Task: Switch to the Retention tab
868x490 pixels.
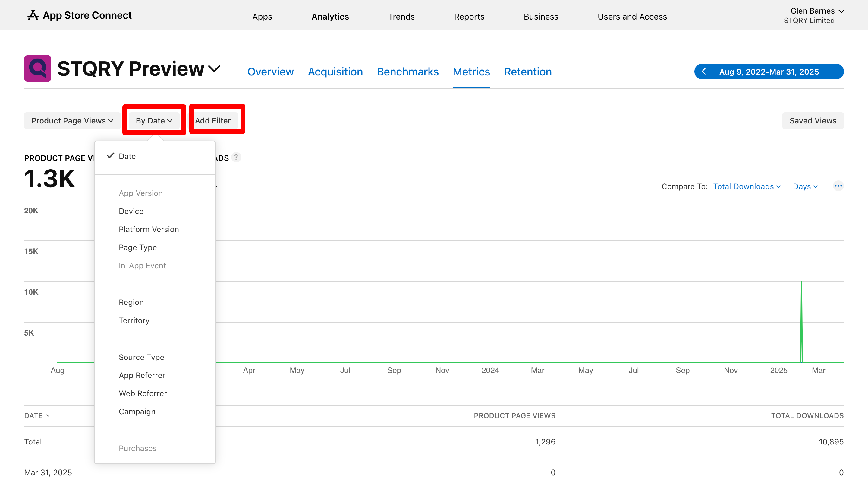Action: tap(528, 72)
